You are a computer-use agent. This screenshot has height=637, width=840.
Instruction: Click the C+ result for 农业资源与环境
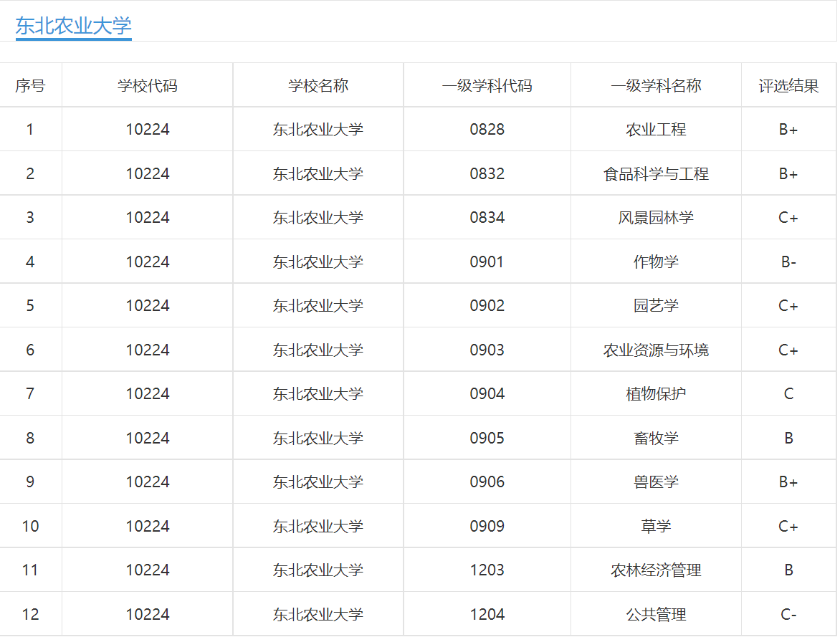788,350
